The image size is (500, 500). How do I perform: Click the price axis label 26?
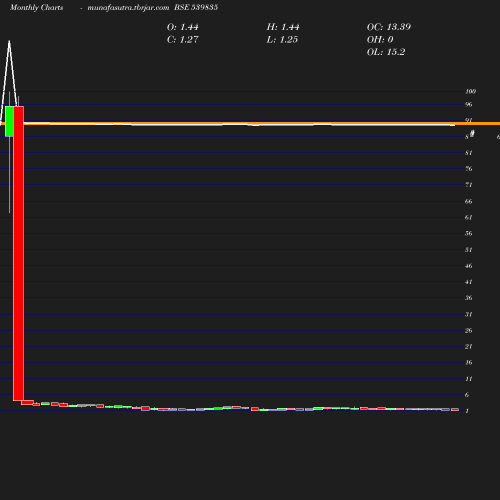tap(469, 330)
